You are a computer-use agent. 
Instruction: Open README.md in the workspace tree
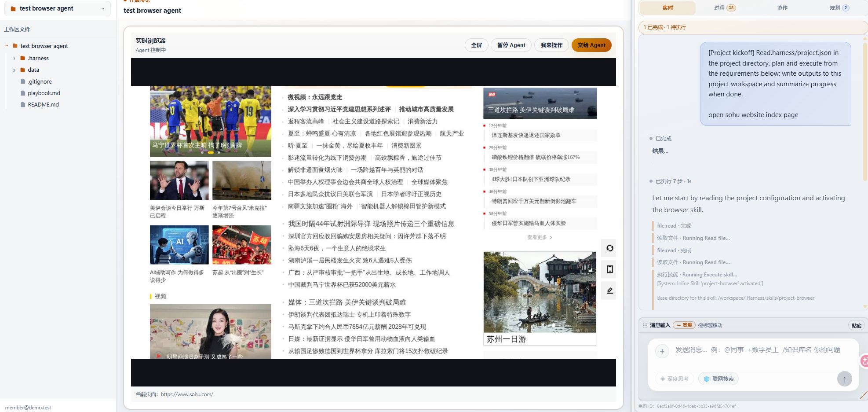(x=43, y=104)
